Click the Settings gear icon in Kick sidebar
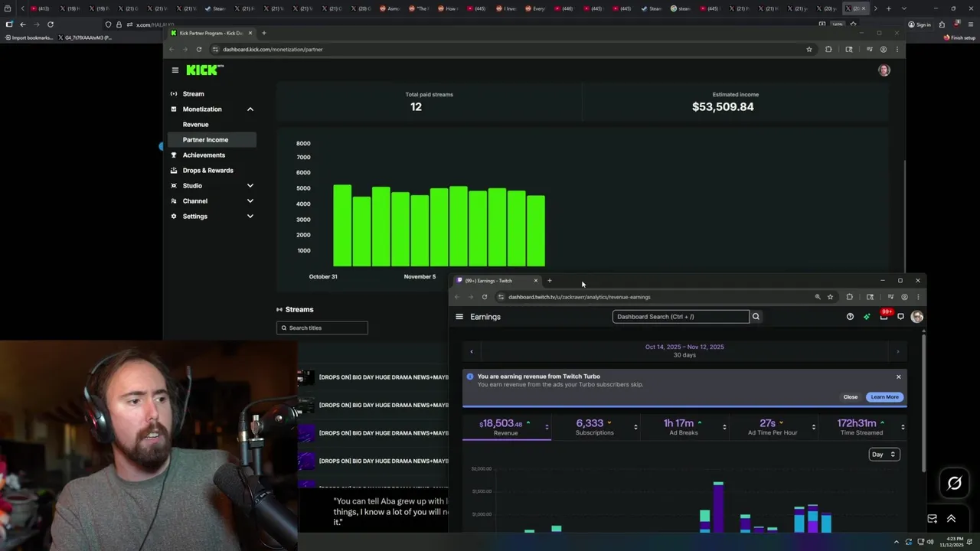Viewport: 980px width, 551px height. (x=174, y=216)
